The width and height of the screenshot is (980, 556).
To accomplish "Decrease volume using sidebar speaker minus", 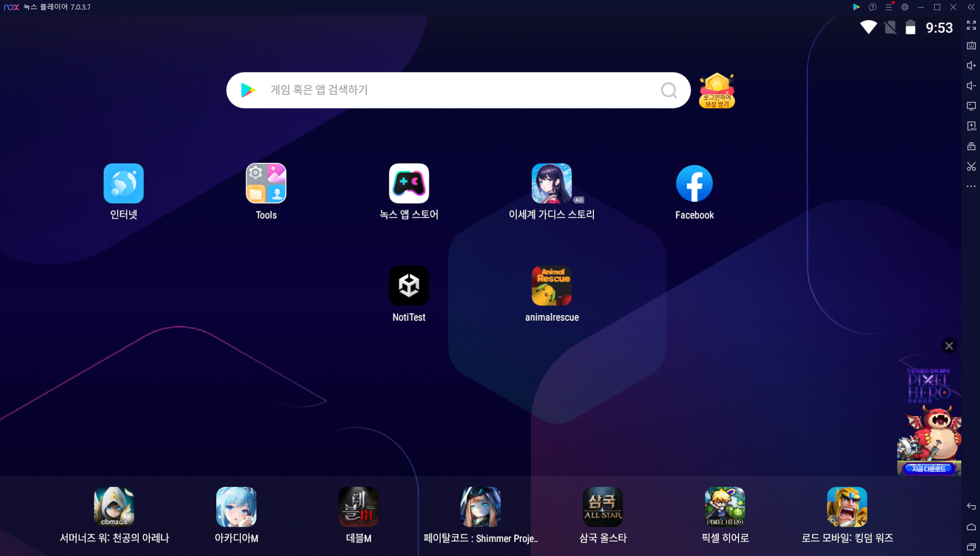I will pyautogui.click(x=971, y=86).
